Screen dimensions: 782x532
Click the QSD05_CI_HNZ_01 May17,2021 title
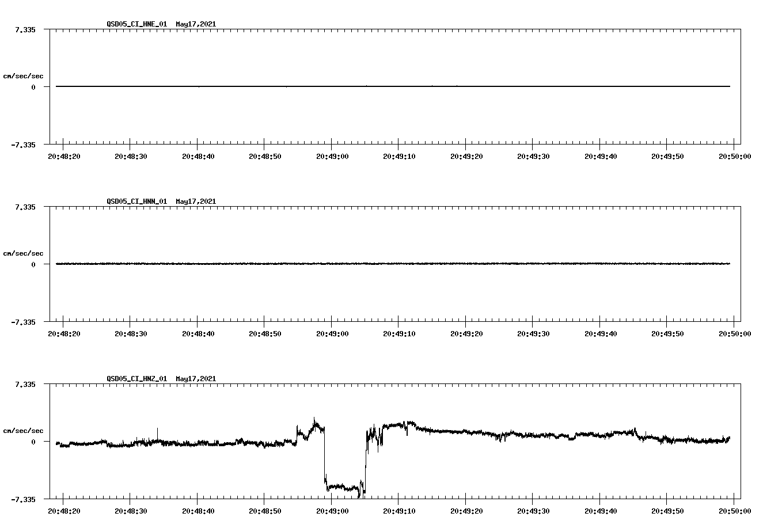click(x=161, y=379)
